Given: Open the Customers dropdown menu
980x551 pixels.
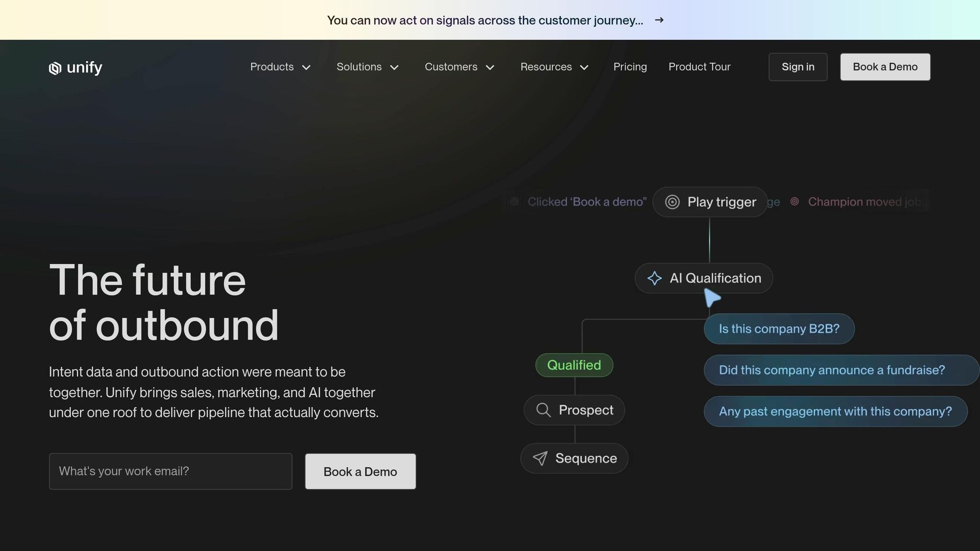Looking at the screenshot, I should point(459,67).
